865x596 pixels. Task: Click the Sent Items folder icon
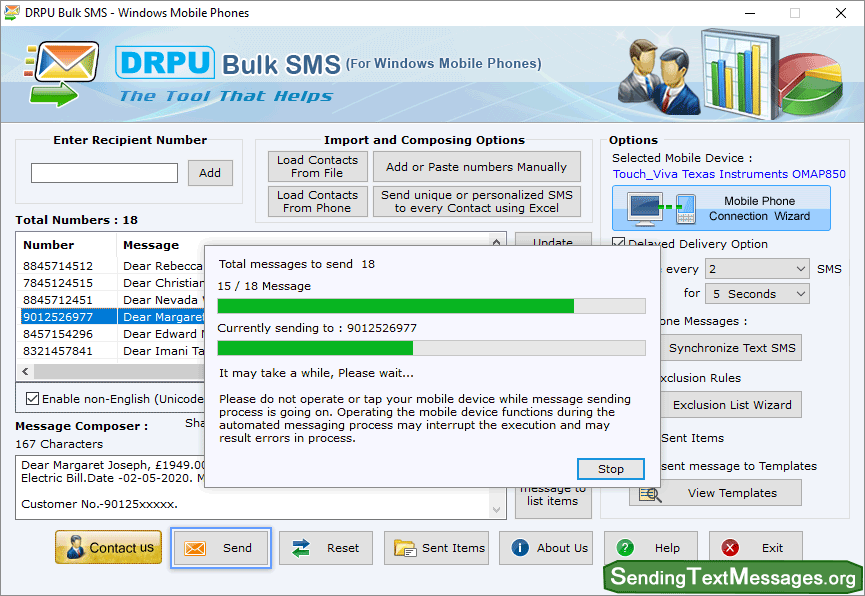(x=405, y=548)
